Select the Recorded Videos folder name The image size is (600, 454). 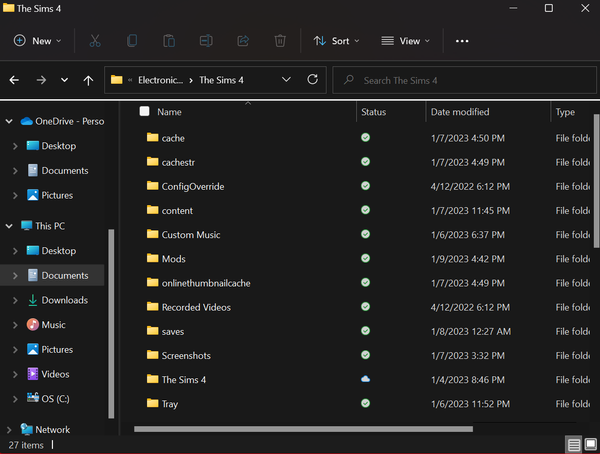pos(196,307)
